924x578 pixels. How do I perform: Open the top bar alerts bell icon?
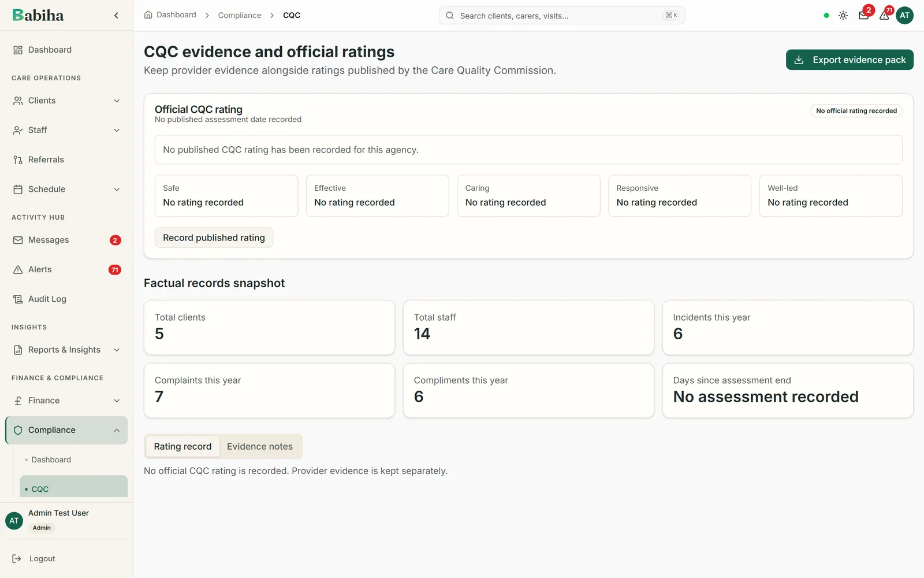click(884, 16)
